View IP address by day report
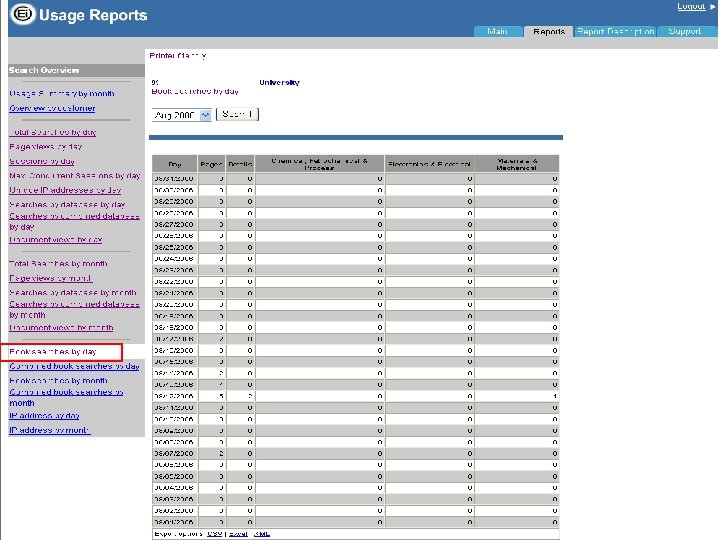This screenshot has width=720, height=540. (44, 416)
